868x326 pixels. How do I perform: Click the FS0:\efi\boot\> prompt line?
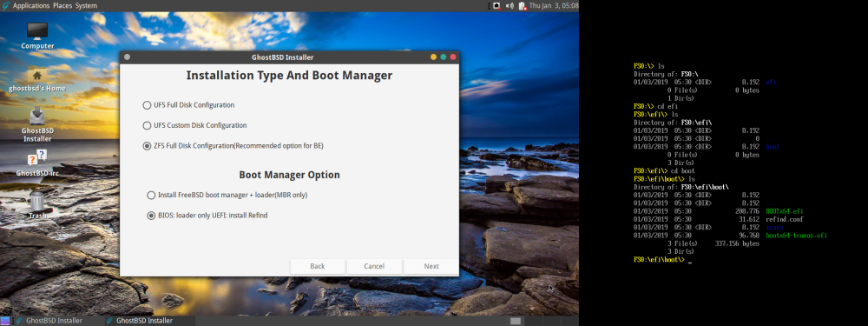tap(662, 259)
